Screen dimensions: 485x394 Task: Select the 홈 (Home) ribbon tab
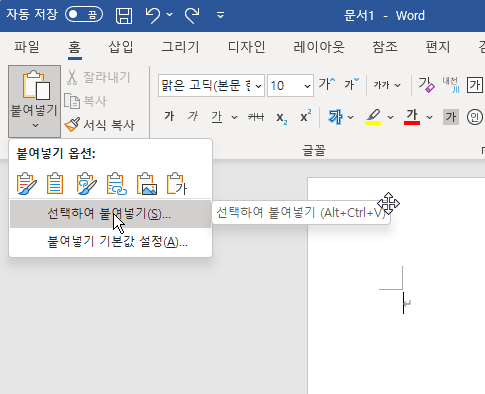click(74, 47)
